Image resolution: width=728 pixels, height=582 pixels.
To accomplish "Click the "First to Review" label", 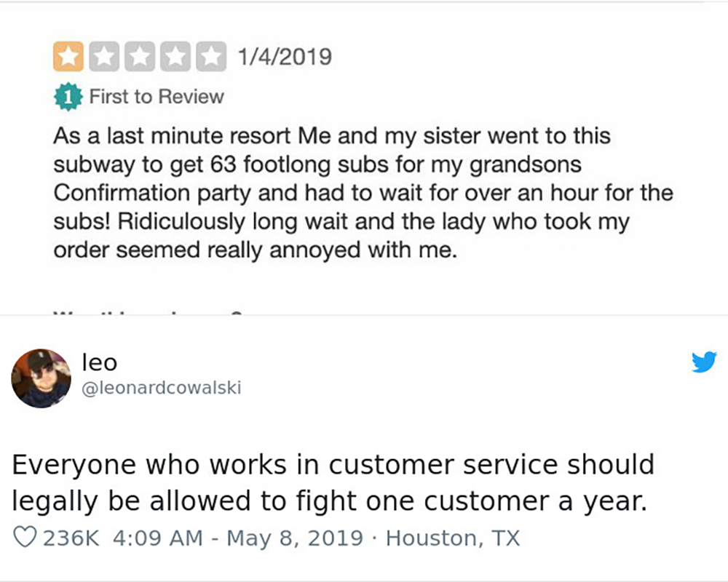I will coord(157,97).
